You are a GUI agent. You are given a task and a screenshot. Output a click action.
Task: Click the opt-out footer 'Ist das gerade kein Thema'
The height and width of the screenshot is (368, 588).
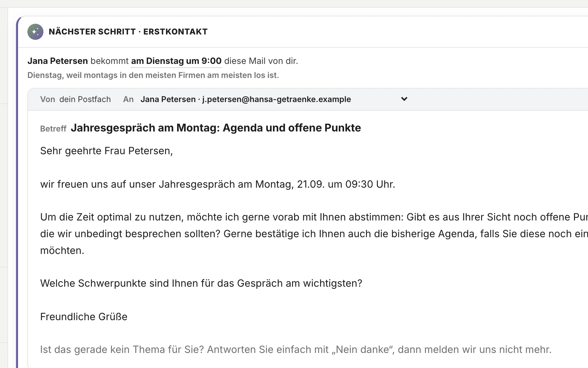(296, 350)
